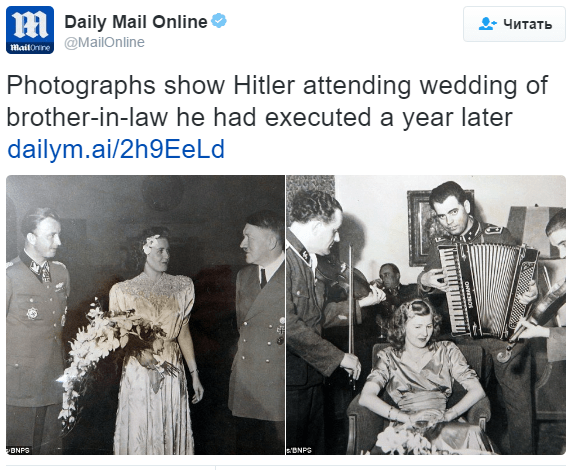
Task: Click the follow person-plus icon
Action: click(x=487, y=24)
